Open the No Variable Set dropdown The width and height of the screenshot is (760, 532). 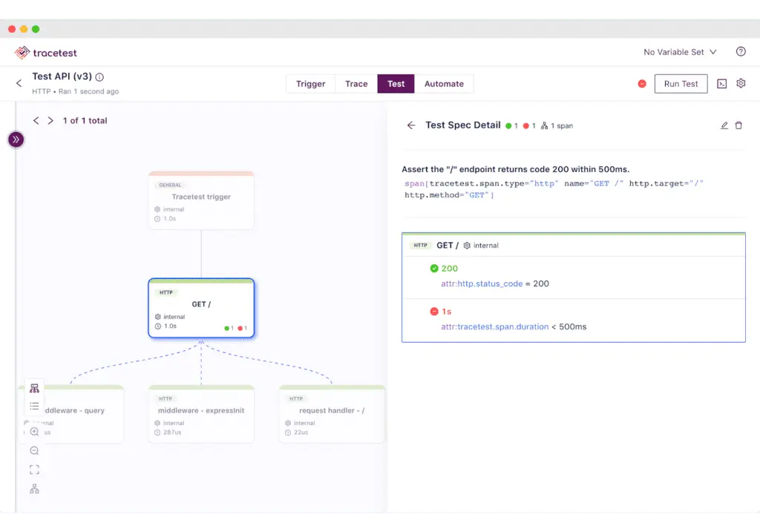(x=680, y=52)
